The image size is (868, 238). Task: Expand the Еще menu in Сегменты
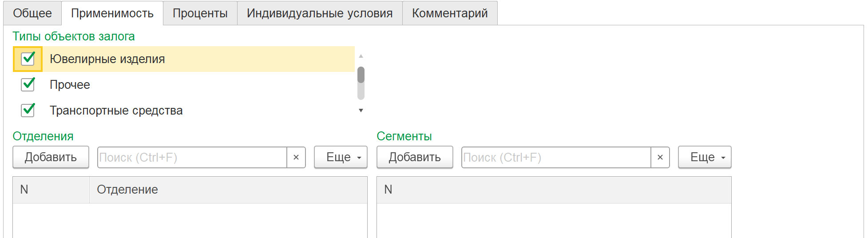(704, 157)
